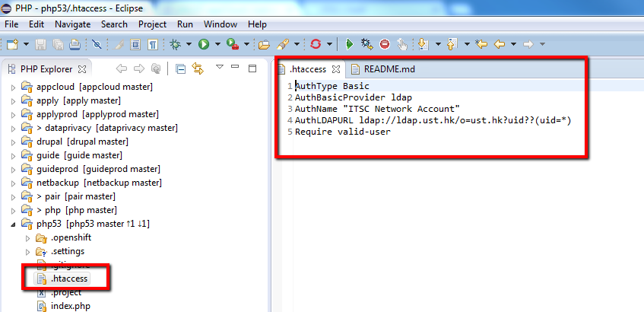Toggle Link with Editor in PHP Explorer
The height and width of the screenshot is (312, 644).
[198, 69]
